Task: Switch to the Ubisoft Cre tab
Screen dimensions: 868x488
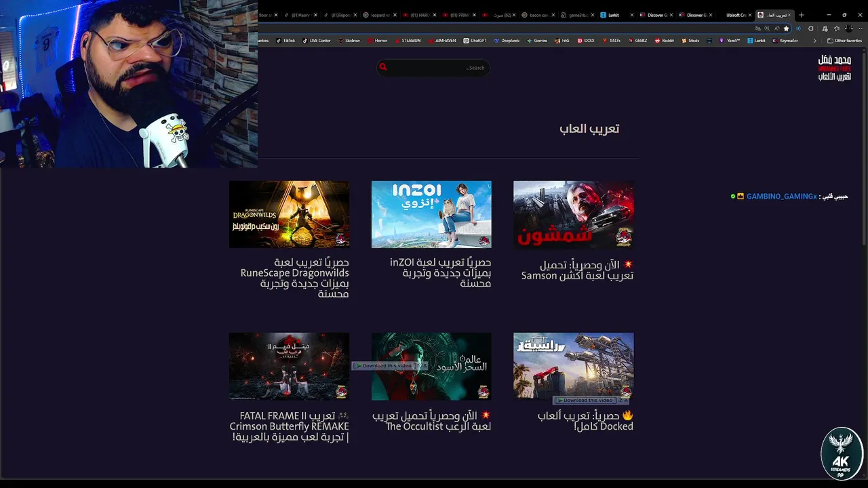Action: (x=736, y=15)
